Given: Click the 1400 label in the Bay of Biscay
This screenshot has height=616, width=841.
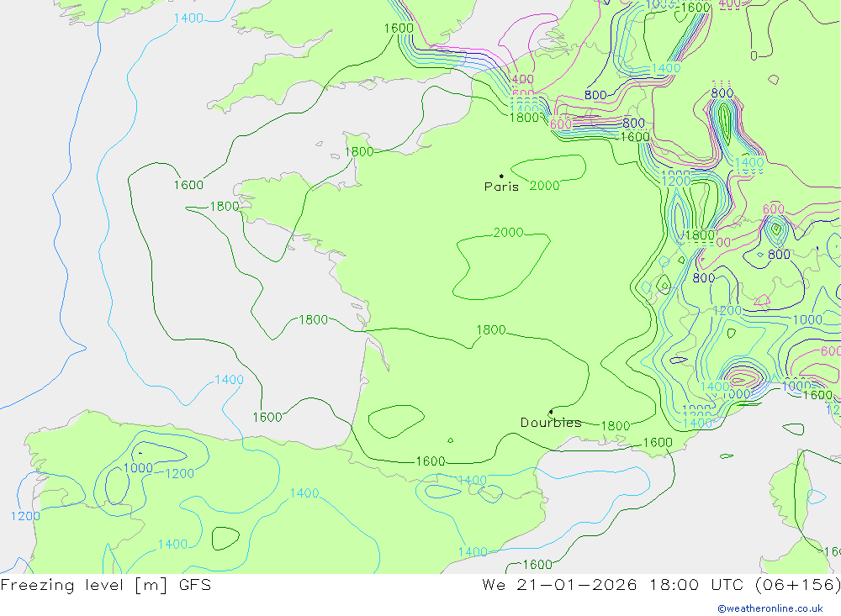Looking at the screenshot, I should [x=229, y=380].
